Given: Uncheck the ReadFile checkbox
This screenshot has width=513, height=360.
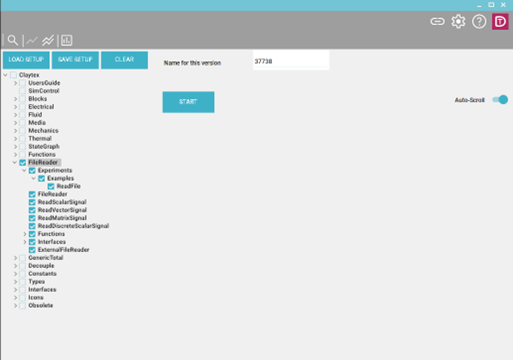Looking at the screenshot, I should (51, 186).
